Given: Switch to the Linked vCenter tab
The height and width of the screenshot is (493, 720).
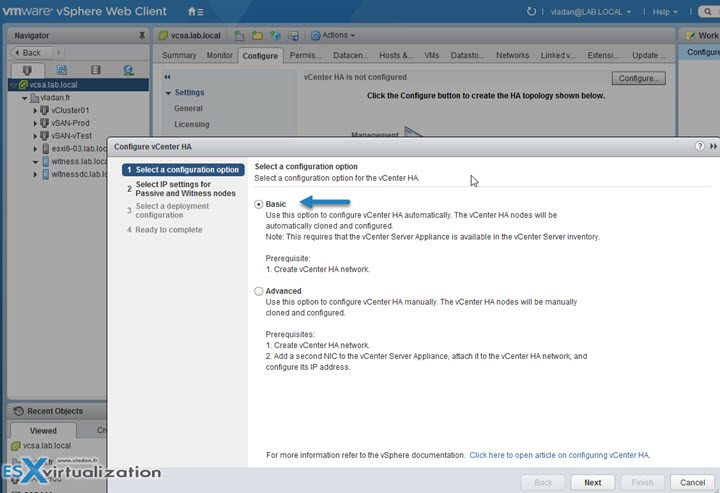Looking at the screenshot, I should pyautogui.click(x=557, y=55).
